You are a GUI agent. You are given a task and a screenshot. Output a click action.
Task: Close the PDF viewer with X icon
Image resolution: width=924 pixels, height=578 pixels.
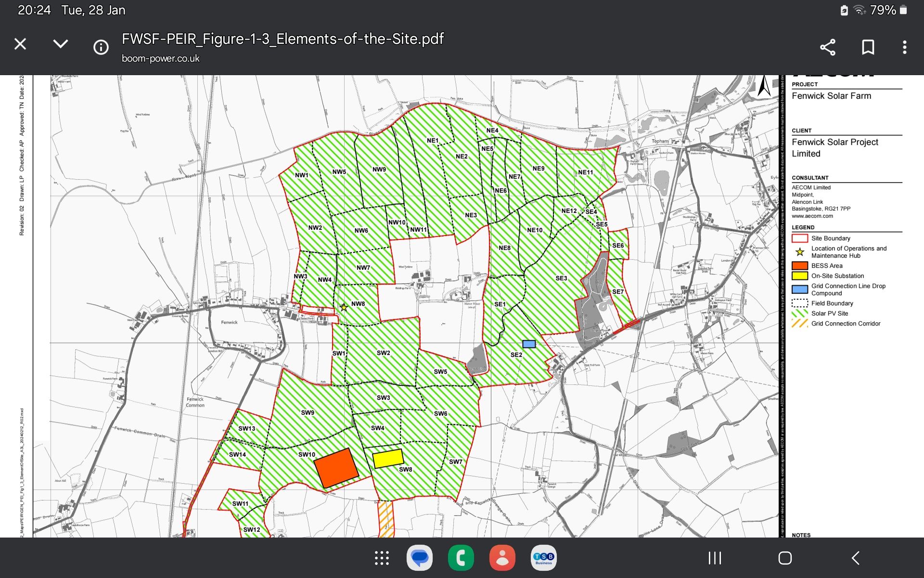(x=20, y=44)
